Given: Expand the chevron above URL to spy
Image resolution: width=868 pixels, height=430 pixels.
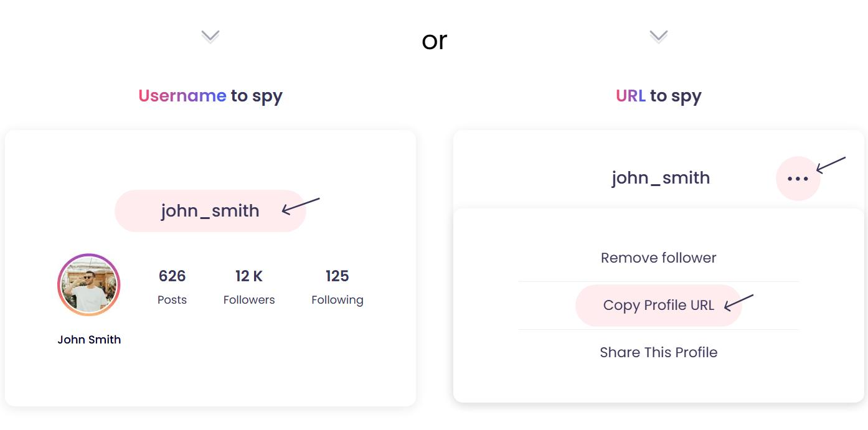Looking at the screenshot, I should (658, 37).
